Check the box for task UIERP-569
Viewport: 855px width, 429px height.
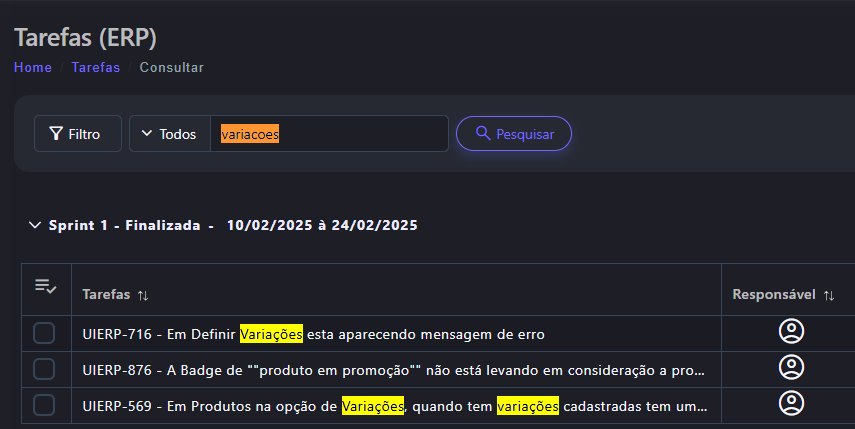tap(44, 405)
